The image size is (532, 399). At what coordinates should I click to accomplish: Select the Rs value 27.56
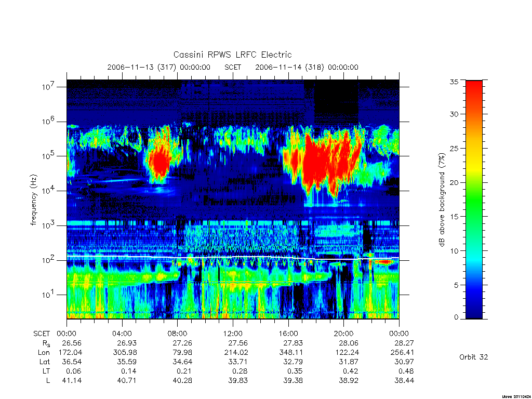click(x=238, y=343)
